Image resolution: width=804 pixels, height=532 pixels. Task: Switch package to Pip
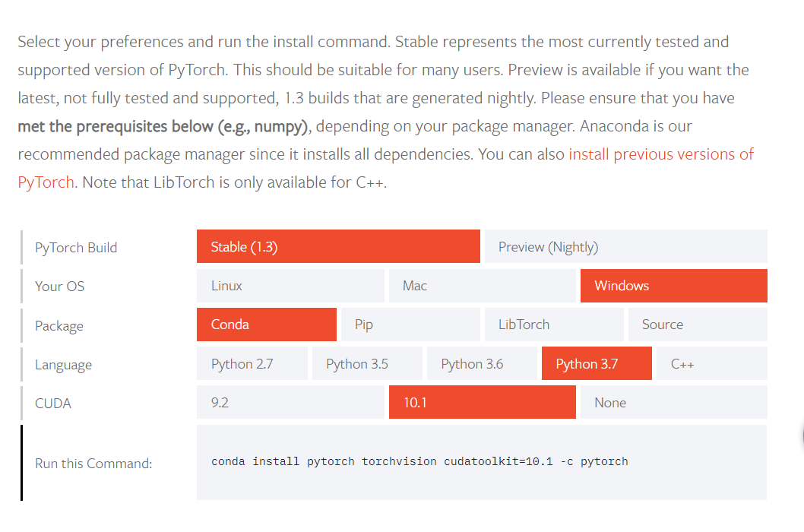click(411, 325)
